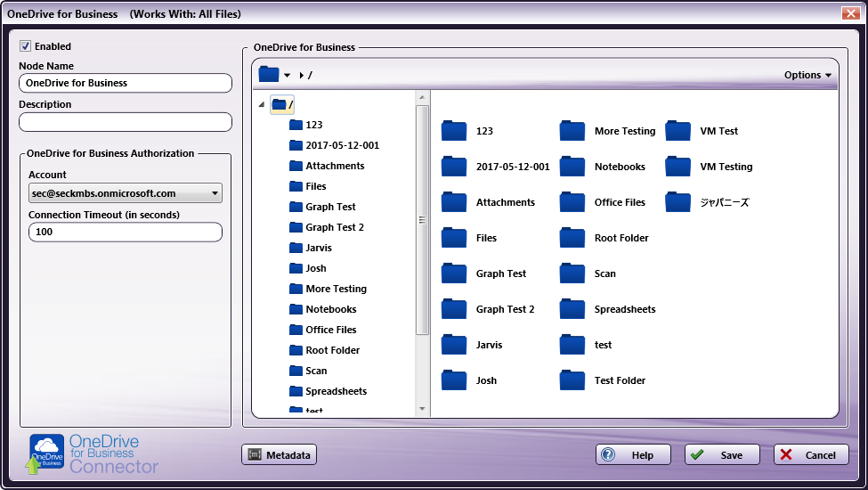Click the OneDrive for Business Connector logo

tap(93, 454)
